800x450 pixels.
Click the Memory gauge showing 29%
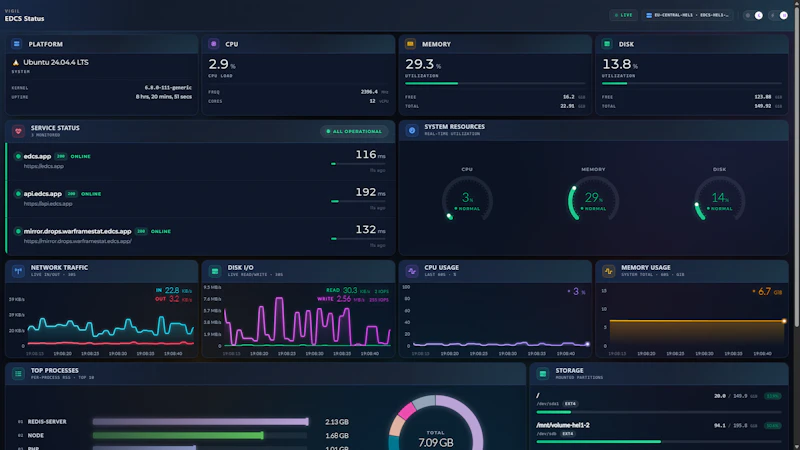click(x=593, y=198)
